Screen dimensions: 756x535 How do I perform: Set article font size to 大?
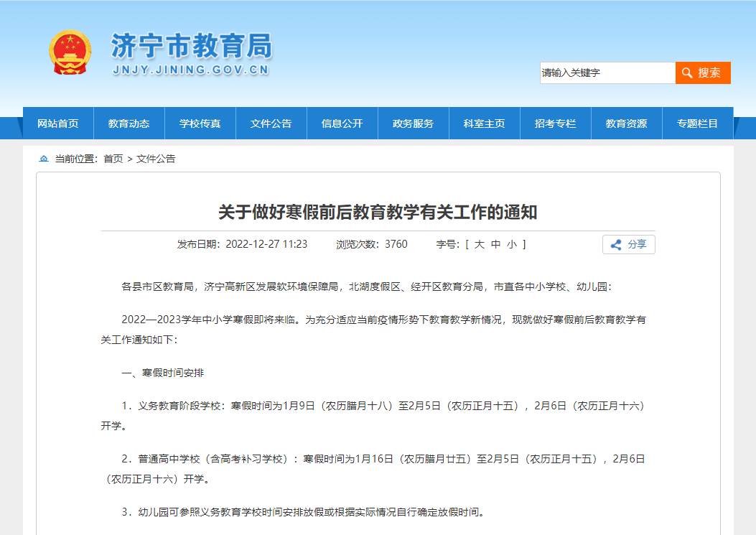(479, 244)
